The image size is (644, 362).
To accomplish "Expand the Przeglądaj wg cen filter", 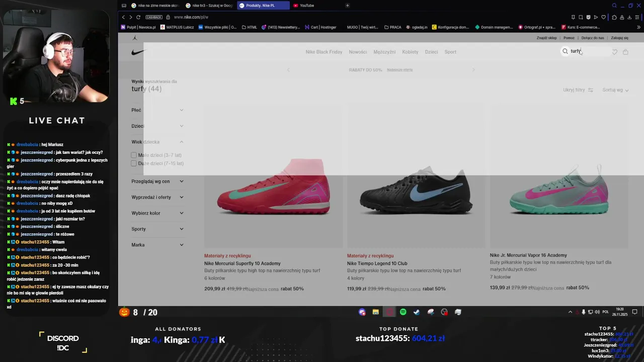I will (x=157, y=182).
